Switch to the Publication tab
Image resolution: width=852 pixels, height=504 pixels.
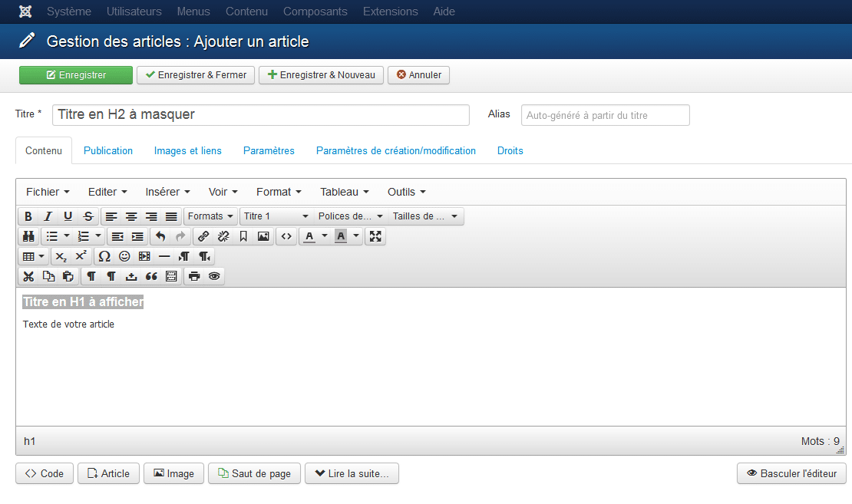click(x=108, y=150)
